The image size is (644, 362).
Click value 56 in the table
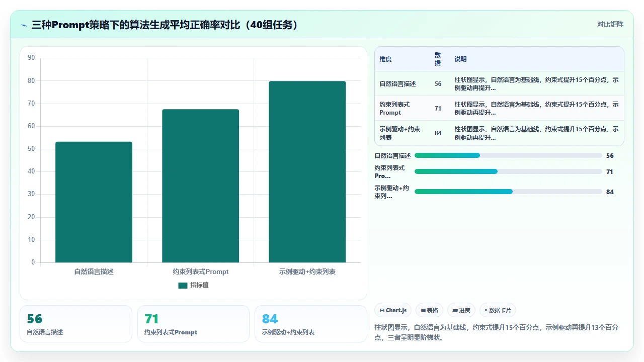438,84
